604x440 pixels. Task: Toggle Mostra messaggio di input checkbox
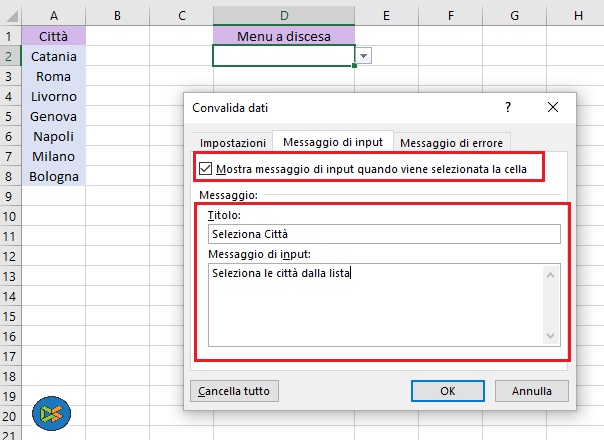click(206, 169)
